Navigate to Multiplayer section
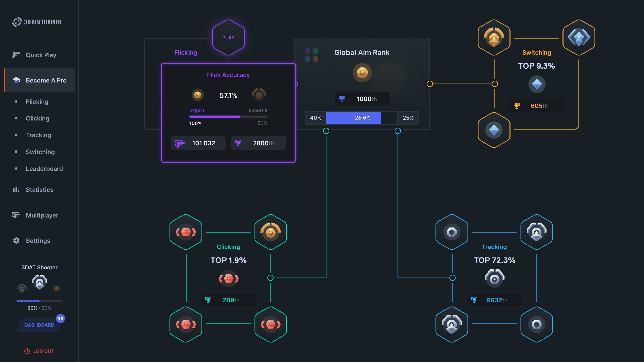The image size is (644, 362). pyautogui.click(x=42, y=215)
